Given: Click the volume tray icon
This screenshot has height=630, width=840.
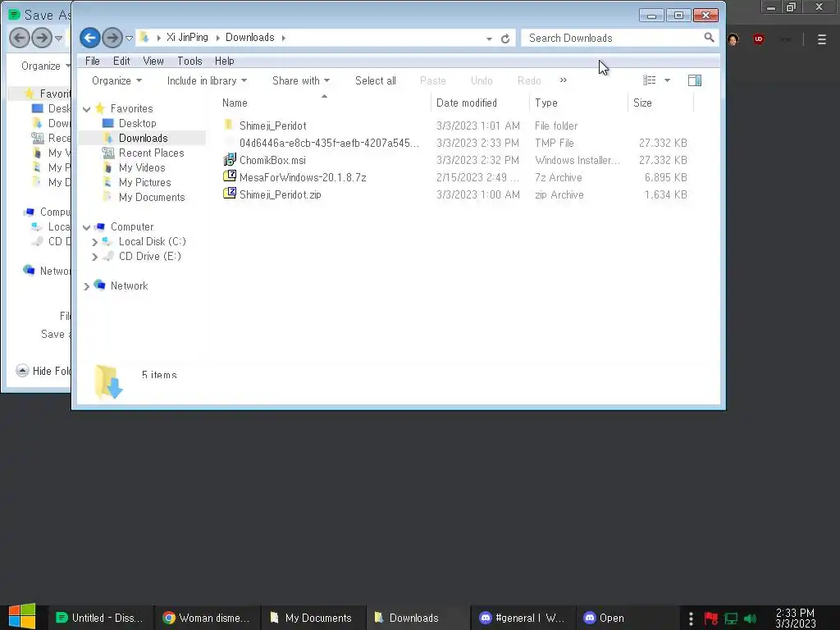Looking at the screenshot, I should 750,619.
